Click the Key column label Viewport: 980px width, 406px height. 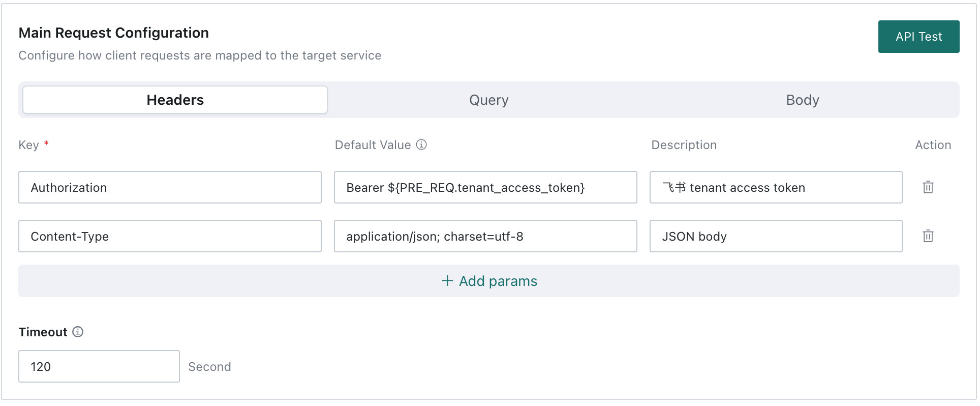(29, 145)
